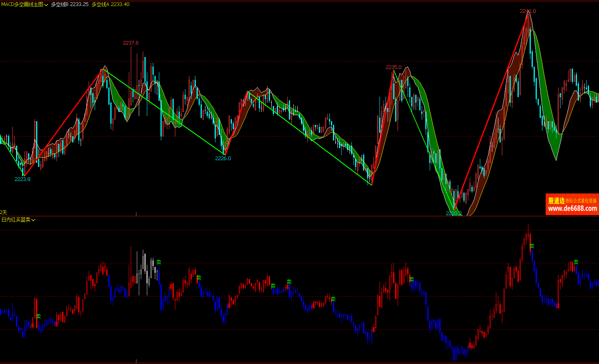Click the 2226.0 trough price label
The height and width of the screenshot is (364, 599).
(223, 158)
